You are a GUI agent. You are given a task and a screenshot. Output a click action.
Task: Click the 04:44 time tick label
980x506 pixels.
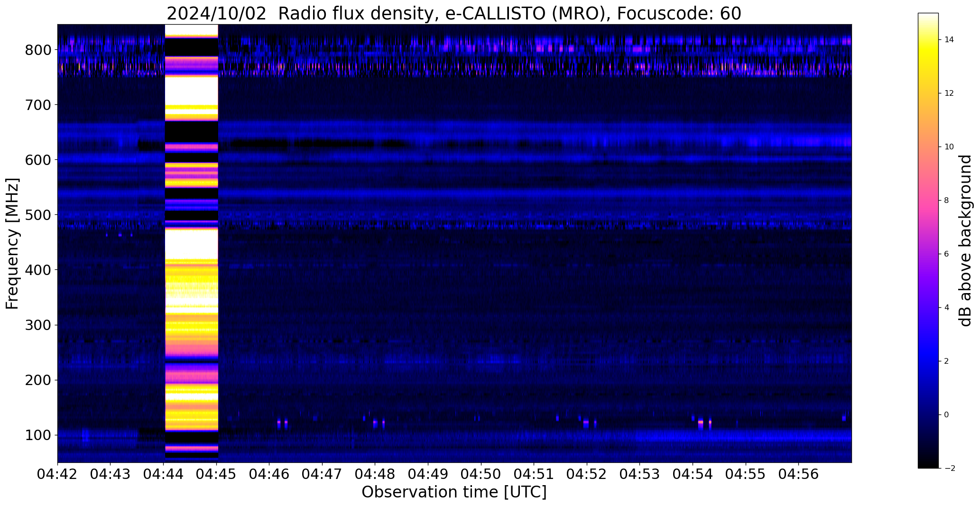(164, 474)
